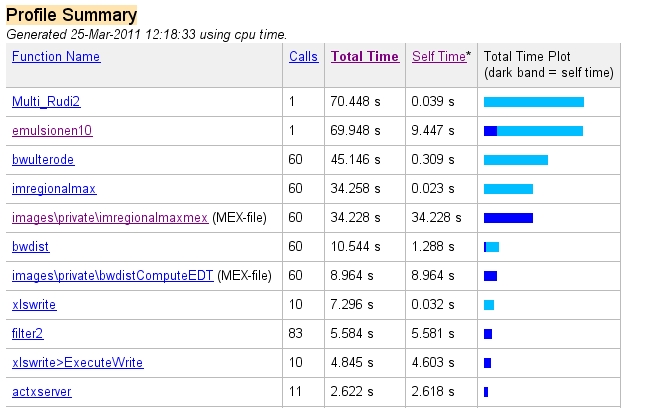The height and width of the screenshot is (408, 648).
Task: Click the Profile Summary heading
Action: (x=72, y=15)
